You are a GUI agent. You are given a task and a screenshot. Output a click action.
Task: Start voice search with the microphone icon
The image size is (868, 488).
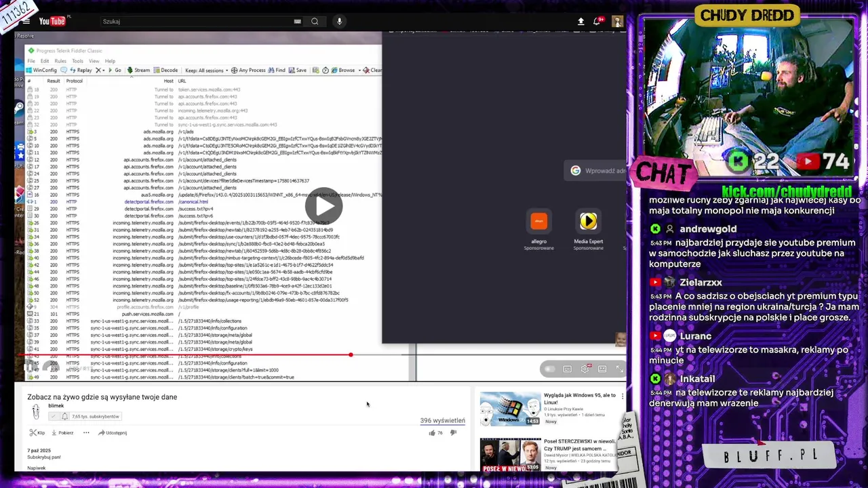coord(340,21)
